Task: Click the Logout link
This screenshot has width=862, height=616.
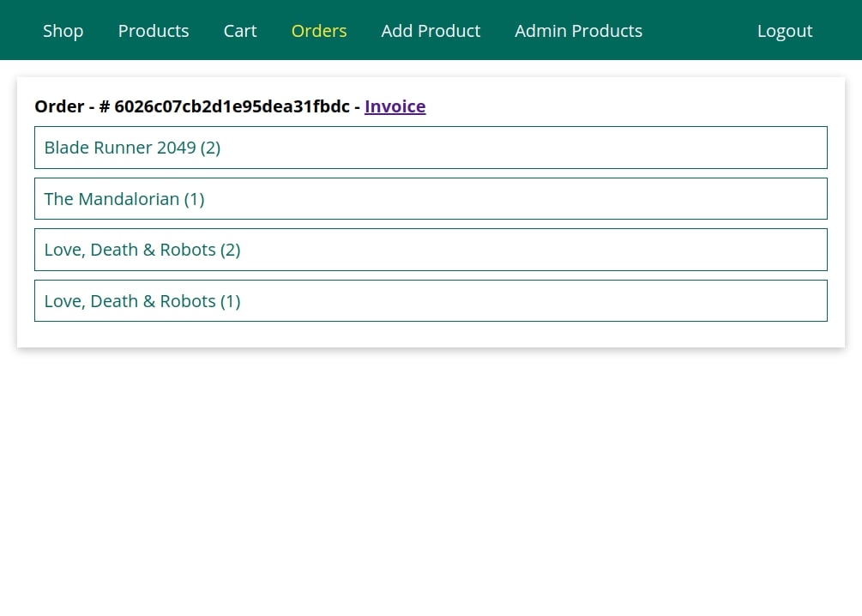Action: [785, 31]
